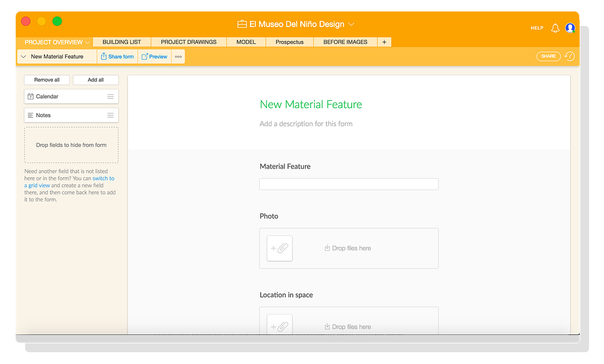This screenshot has height=364, width=604.
Task: Follow the switch to a grid view link
Action: (x=69, y=182)
